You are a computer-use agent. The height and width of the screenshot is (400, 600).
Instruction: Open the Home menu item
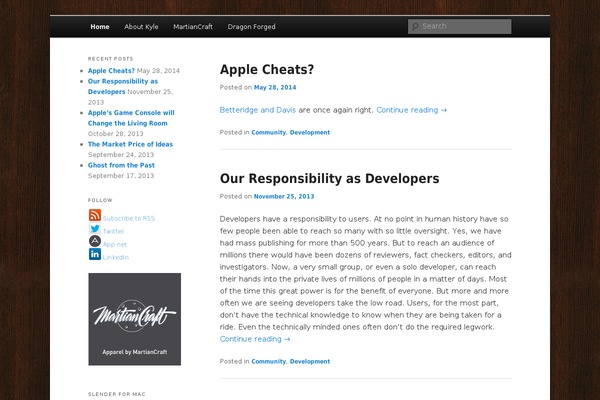pos(100,27)
